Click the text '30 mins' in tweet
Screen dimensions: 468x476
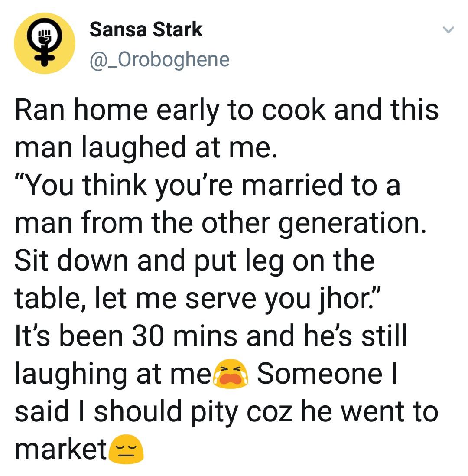(185, 336)
